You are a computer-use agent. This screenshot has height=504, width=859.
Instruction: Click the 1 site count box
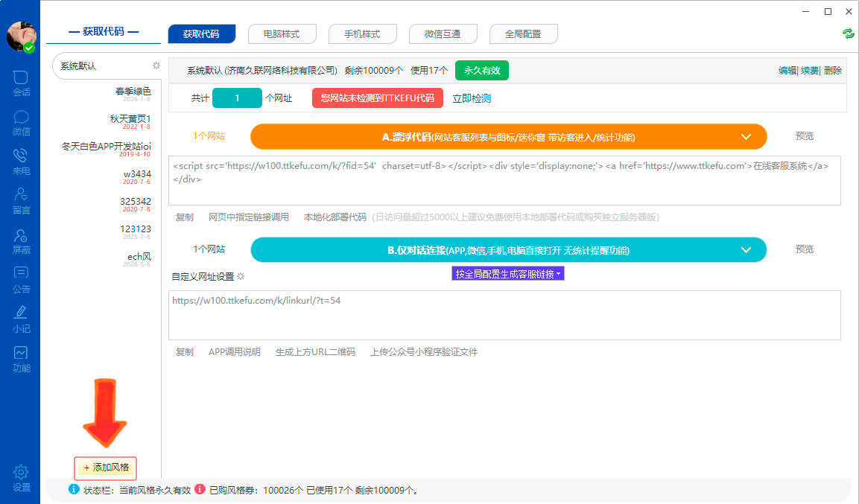237,98
